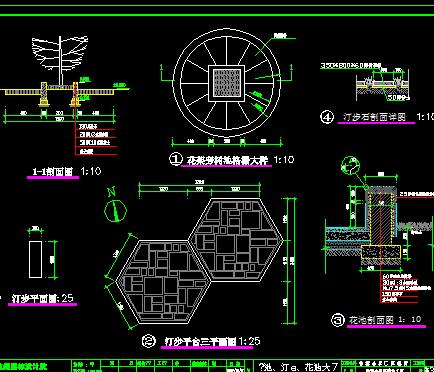
Task: Click the title '花架旁树池格栅大样'
Action: (x=228, y=160)
